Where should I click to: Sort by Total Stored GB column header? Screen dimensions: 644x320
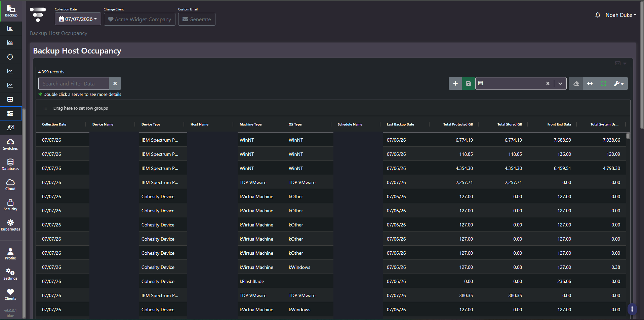click(510, 124)
